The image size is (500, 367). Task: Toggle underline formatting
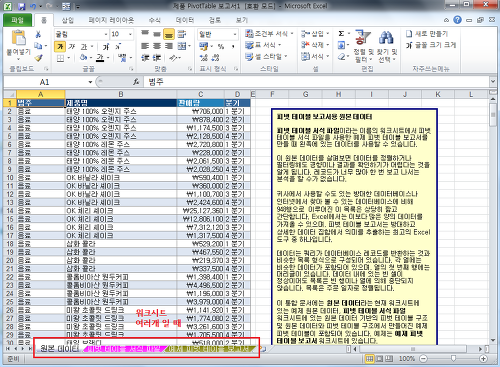point(84,46)
